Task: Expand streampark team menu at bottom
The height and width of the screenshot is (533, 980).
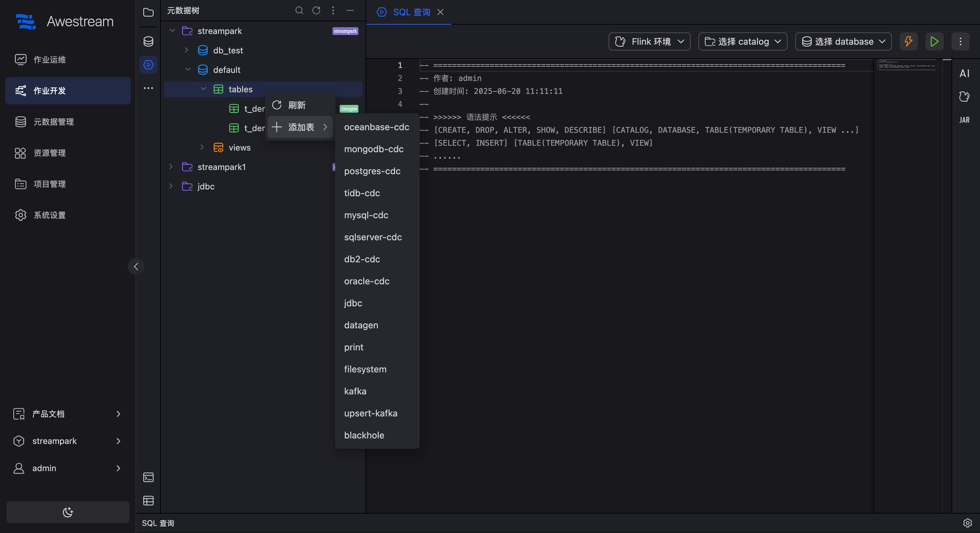Action: (x=68, y=441)
